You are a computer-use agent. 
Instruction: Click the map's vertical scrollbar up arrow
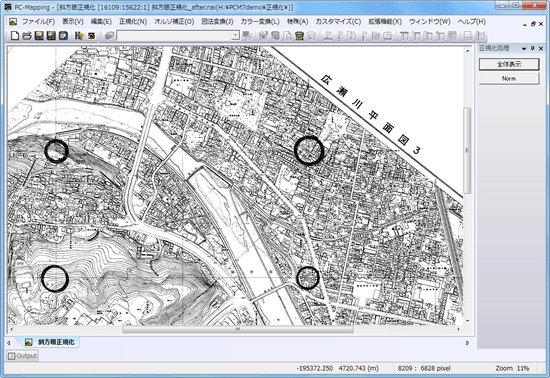(x=467, y=51)
